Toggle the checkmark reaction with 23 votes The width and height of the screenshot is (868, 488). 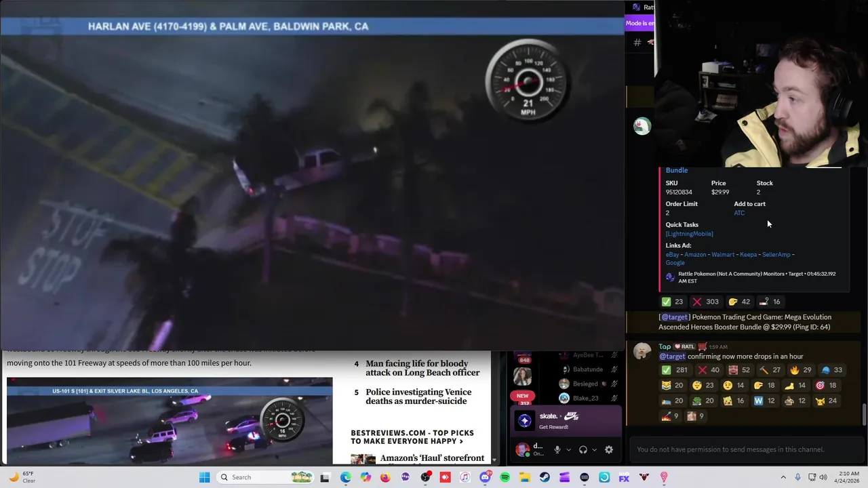(673, 302)
